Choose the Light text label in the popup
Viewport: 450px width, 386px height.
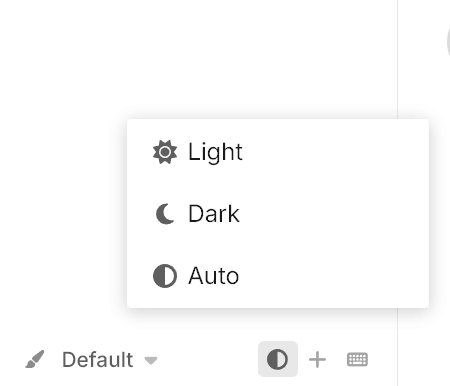click(215, 152)
